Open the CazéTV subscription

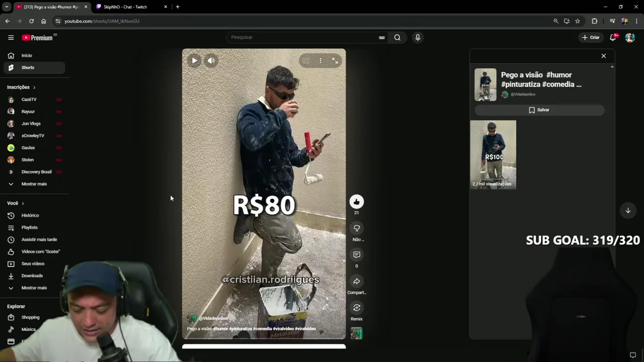[34, 100]
